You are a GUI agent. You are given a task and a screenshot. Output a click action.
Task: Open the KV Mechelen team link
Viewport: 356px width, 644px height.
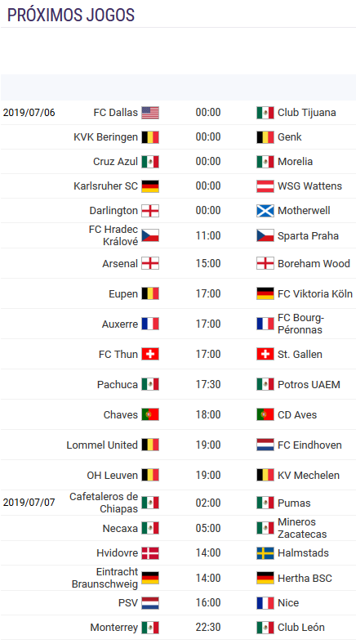pos(309,475)
